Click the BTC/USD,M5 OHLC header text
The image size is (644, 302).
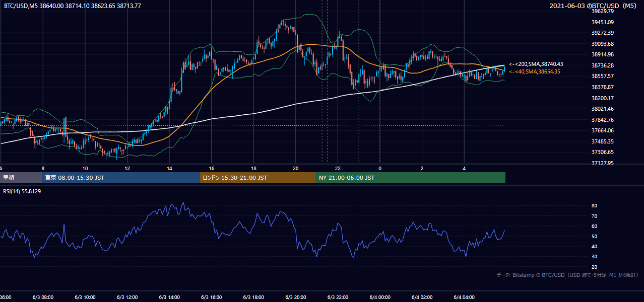73,6
